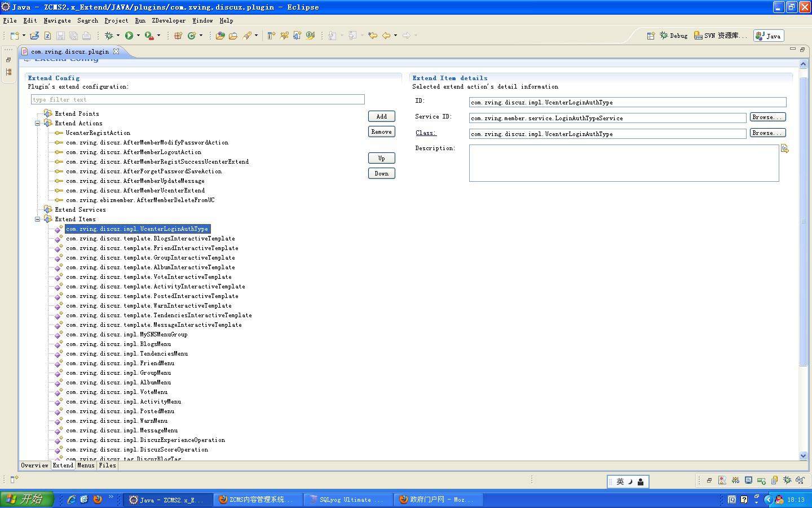812x508 pixels.
Task: Click the QQ penguin tray icon
Action: tap(779, 500)
